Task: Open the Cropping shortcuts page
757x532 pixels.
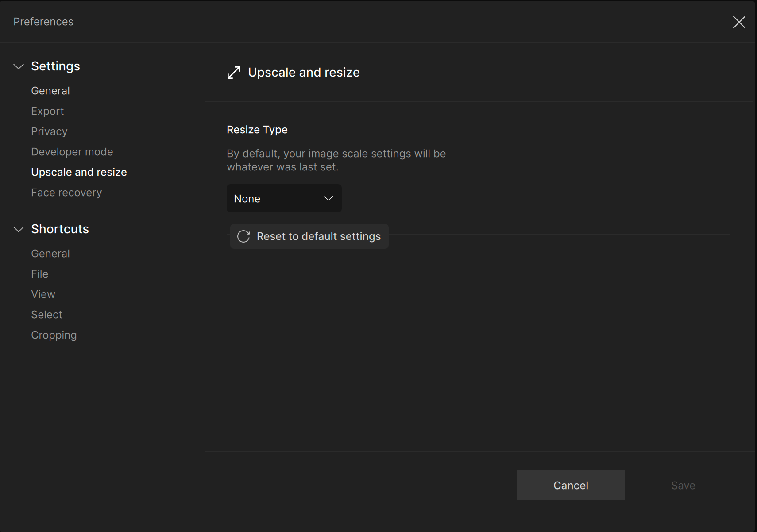Action: [x=54, y=335]
